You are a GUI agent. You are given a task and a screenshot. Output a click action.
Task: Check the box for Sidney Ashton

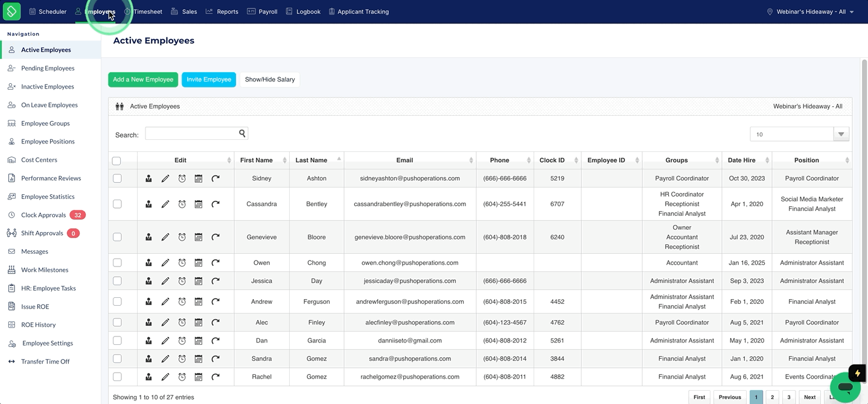point(117,178)
